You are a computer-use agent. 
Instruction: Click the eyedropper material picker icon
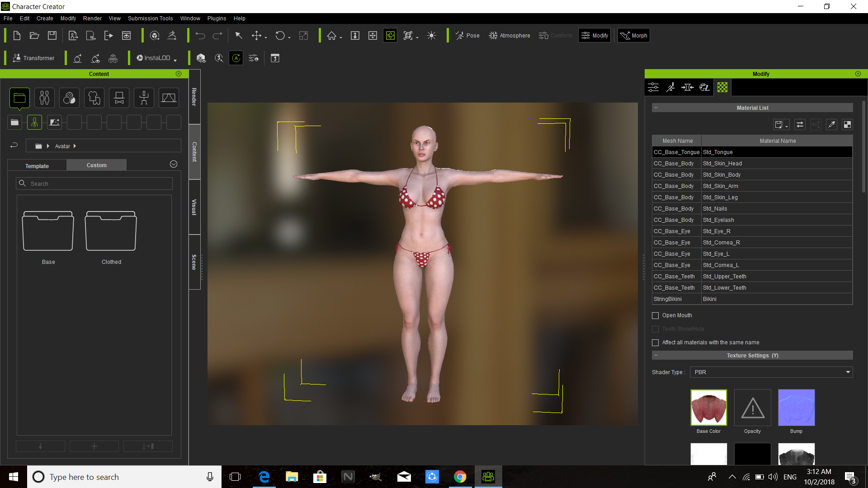(831, 125)
